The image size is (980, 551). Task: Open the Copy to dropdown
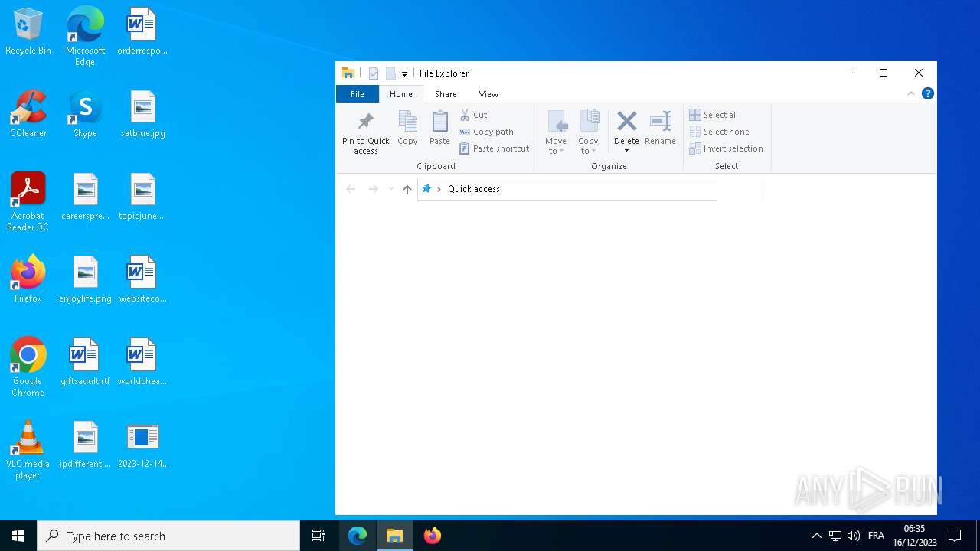(588, 132)
